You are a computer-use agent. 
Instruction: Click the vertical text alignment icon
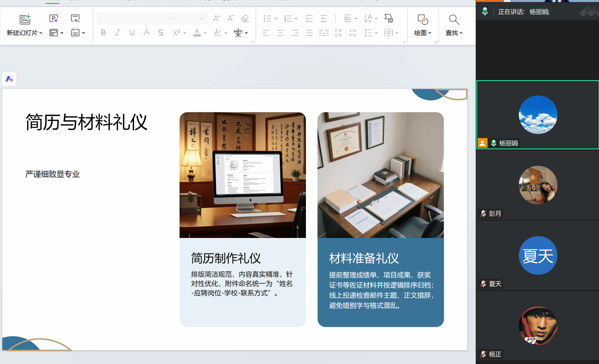388,32
